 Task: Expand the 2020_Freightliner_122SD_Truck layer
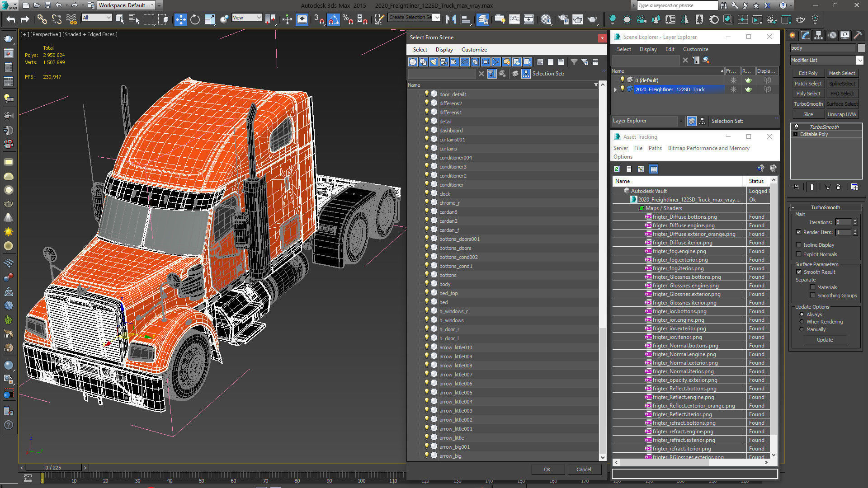[x=615, y=89]
